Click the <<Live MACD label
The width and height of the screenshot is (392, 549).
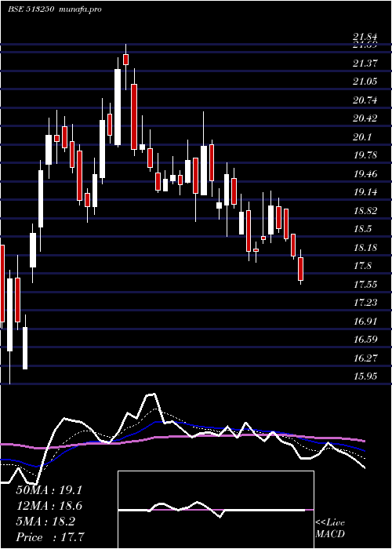330,528
